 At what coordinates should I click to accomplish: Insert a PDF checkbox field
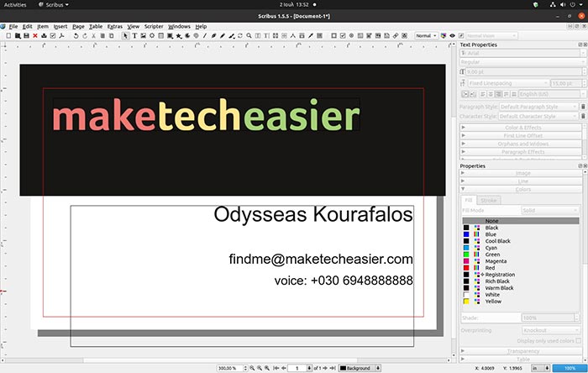click(343, 35)
